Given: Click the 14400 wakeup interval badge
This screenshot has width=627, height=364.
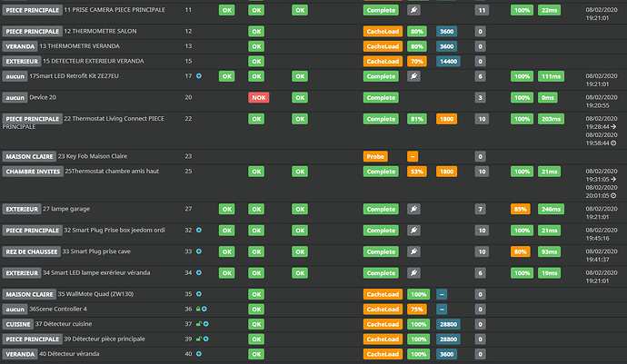Looking at the screenshot, I should (x=448, y=61).
